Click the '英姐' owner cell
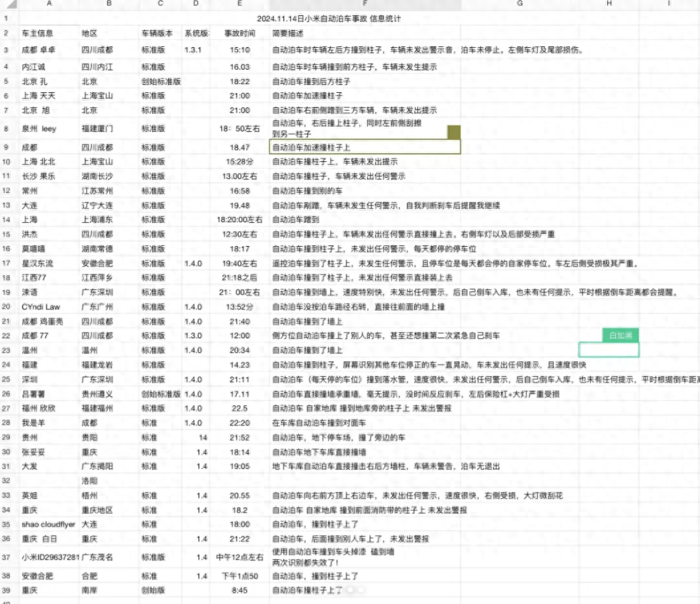The height and width of the screenshot is (604, 700). [x=29, y=496]
